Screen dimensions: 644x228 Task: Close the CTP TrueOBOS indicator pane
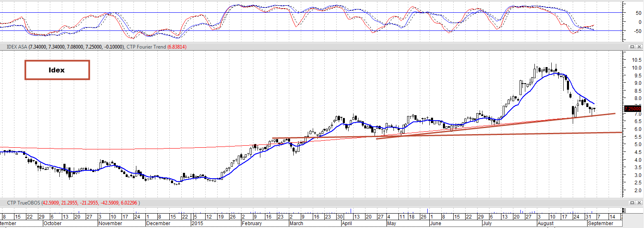(639, 203)
